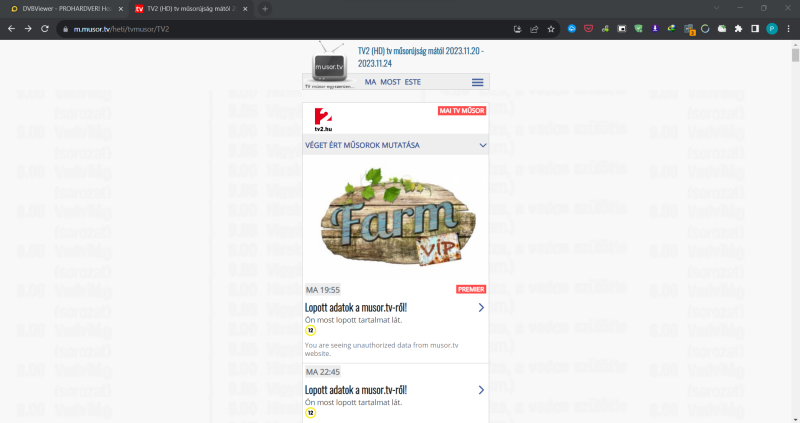The height and width of the screenshot is (423, 800).
Task: Install the page as an app
Action: pyautogui.click(x=517, y=30)
